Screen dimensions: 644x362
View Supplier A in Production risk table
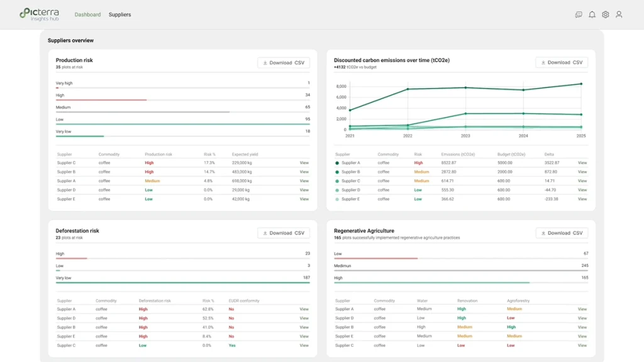click(304, 181)
